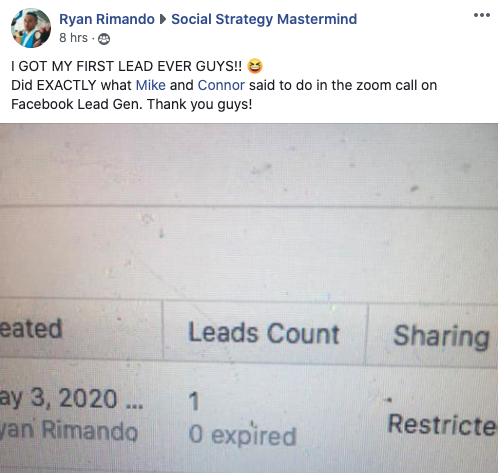Click the arrow between author and group
Viewport: 498px width, 473px height.
click(163, 19)
